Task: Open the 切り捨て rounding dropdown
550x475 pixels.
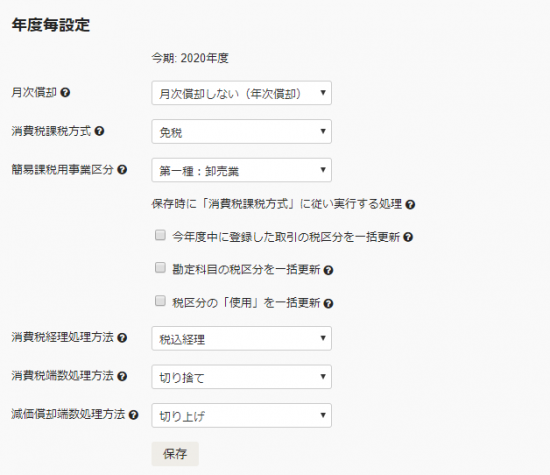Action: tap(242, 377)
